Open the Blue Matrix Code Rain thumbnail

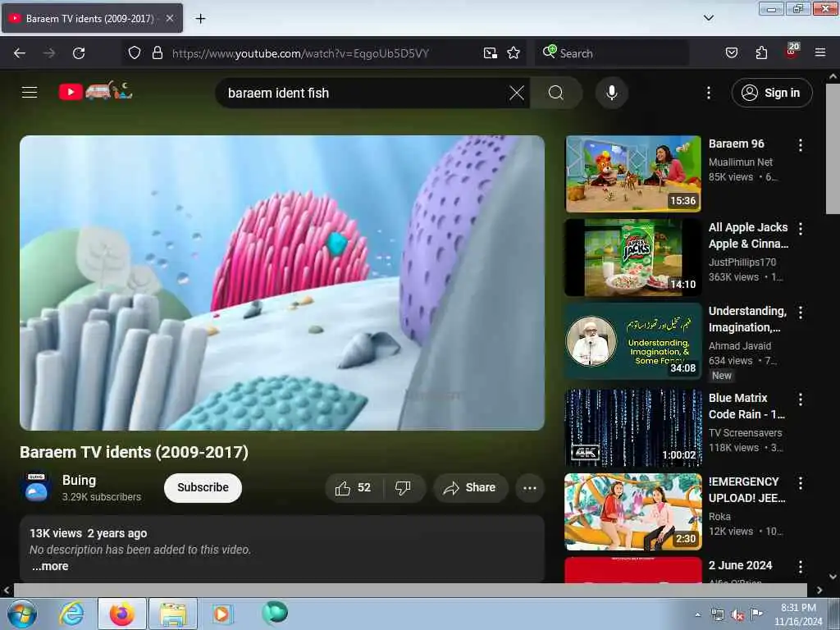(633, 427)
